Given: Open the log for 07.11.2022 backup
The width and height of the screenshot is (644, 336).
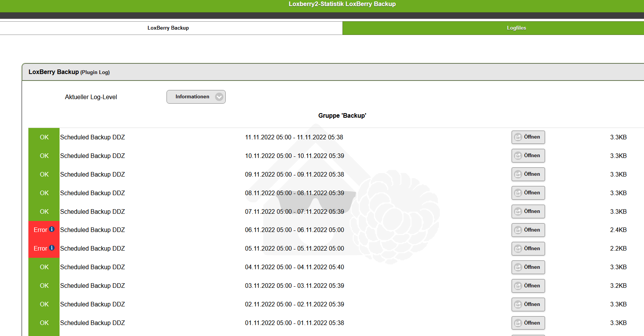Looking at the screenshot, I should coord(528,211).
